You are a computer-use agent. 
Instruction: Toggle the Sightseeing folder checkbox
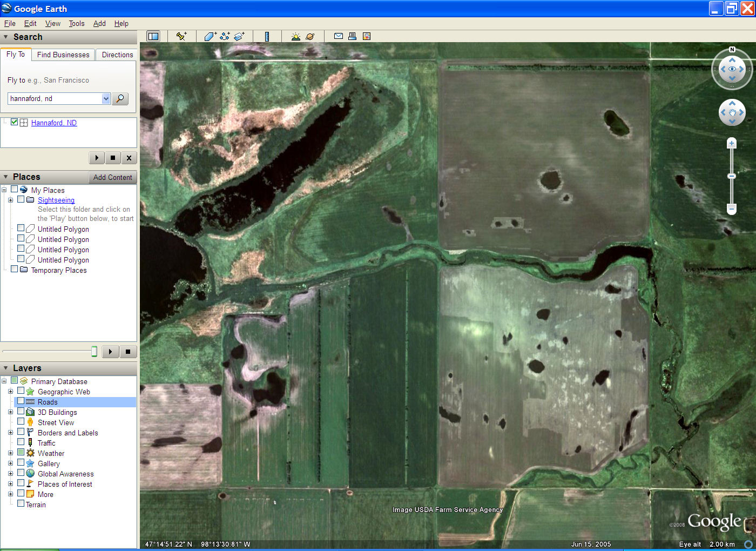(21, 199)
